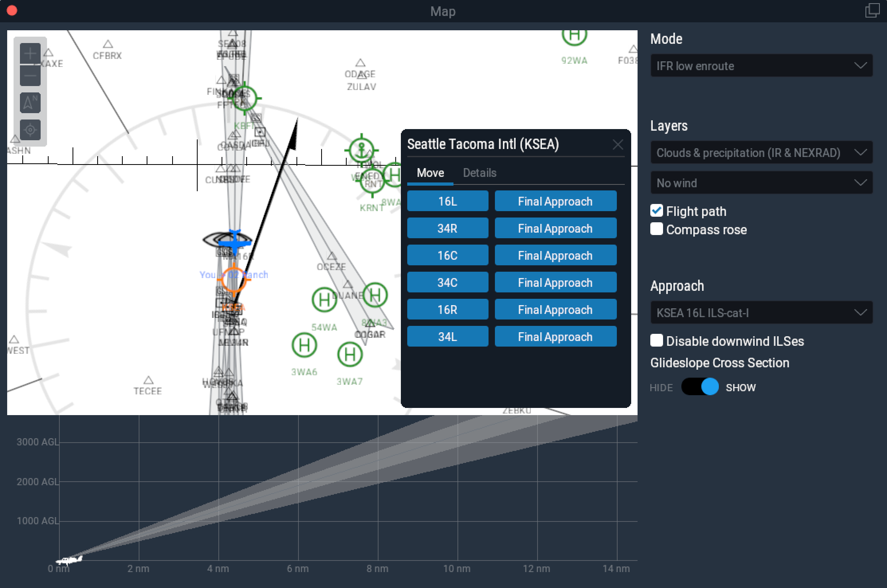Click the CFBRX waypoint triangle
Viewport: 887px width, 588px height.
[x=108, y=44]
